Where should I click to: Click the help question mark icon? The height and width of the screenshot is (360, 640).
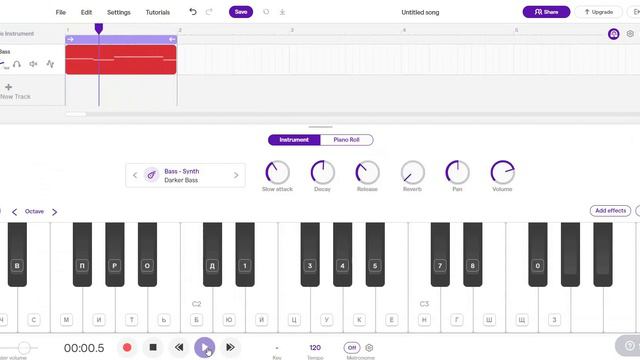point(629,346)
